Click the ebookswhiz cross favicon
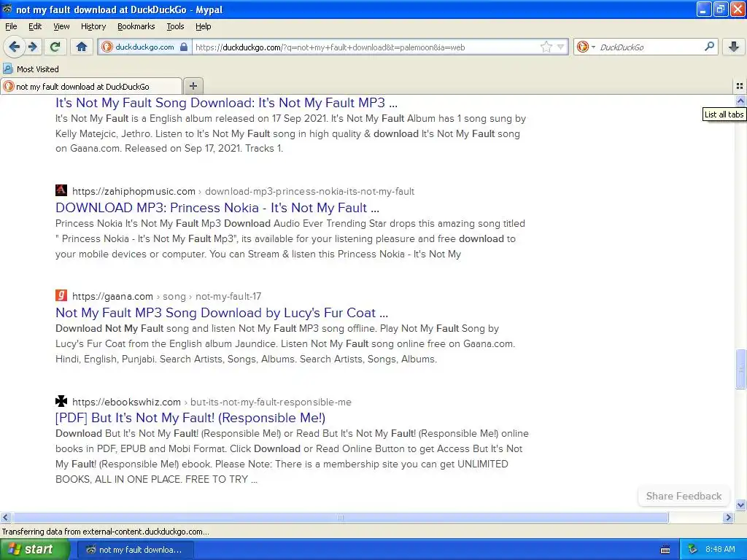The height and width of the screenshot is (560, 747). 61,401
